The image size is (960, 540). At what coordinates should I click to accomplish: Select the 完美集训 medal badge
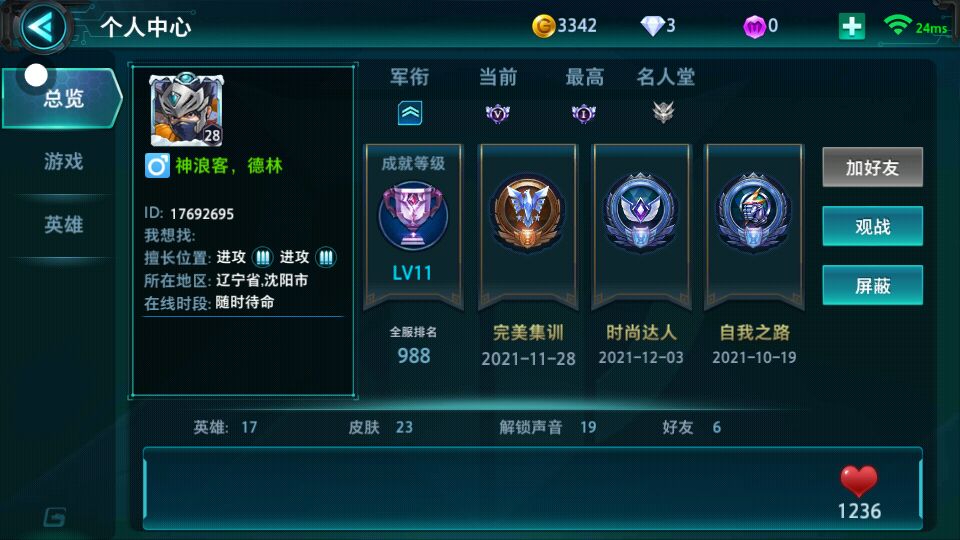click(x=527, y=213)
